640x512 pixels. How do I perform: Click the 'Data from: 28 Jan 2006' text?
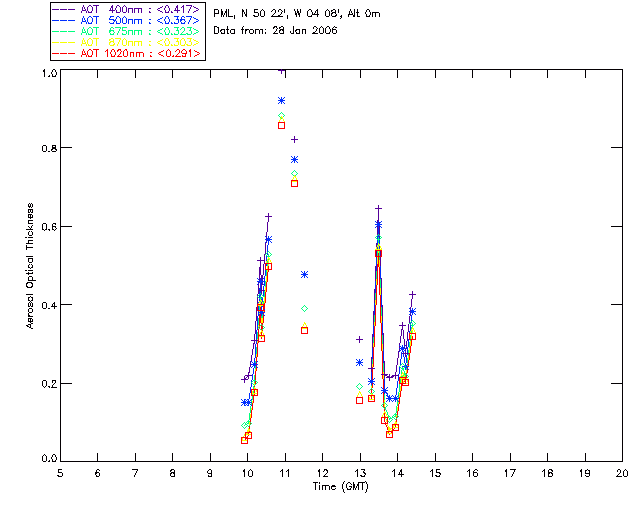[x=275, y=30]
